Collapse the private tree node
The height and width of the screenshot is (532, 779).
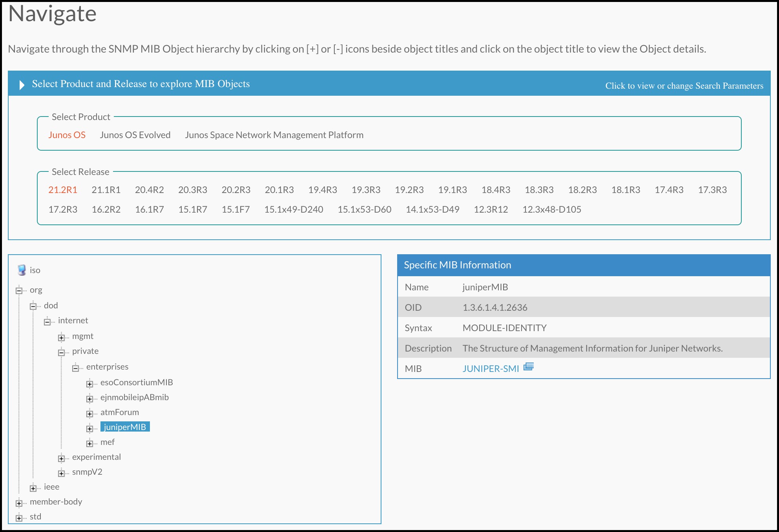point(61,352)
